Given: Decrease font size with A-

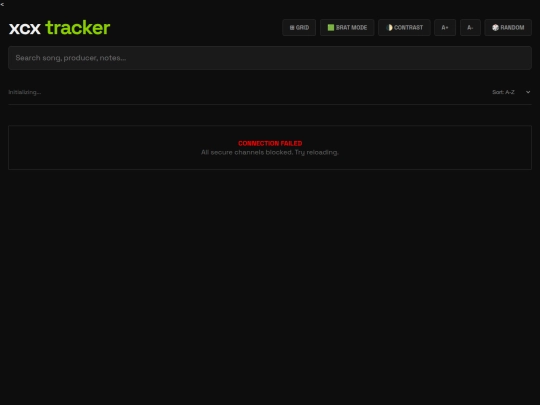Looking at the screenshot, I should (470, 28).
